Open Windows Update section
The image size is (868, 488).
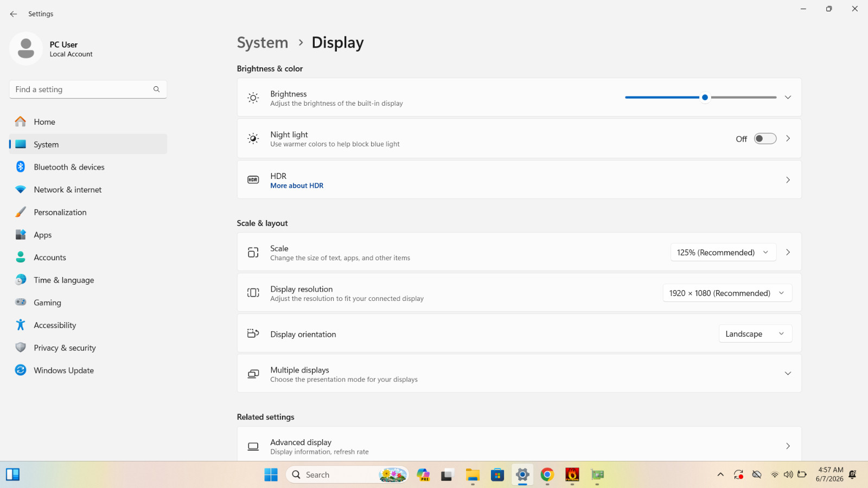(88, 371)
